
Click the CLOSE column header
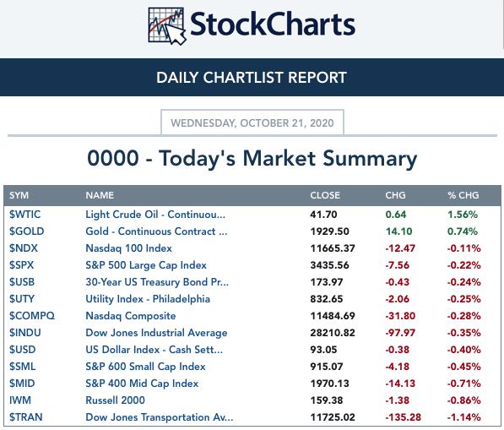click(325, 195)
